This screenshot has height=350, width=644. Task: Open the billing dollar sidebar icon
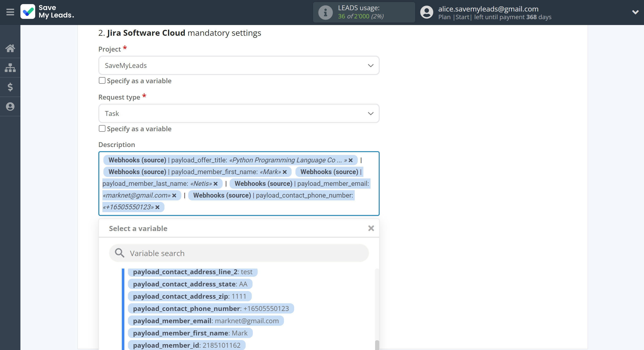coord(10,87)
